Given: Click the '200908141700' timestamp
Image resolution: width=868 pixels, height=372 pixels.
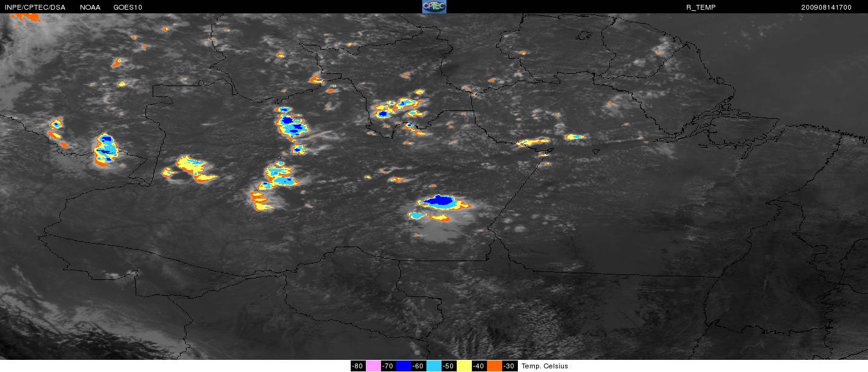Looking at the screenshot, I should click(826, 7).
